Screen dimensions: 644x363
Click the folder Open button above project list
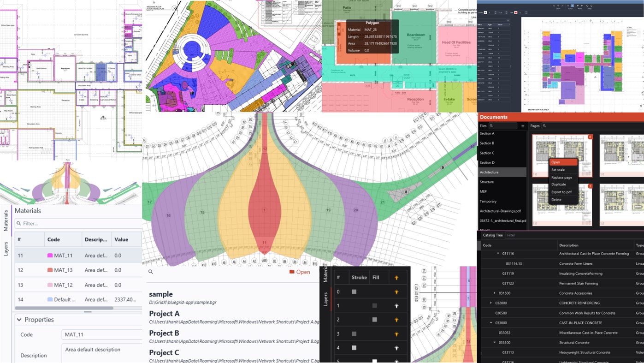coord(300,272)
